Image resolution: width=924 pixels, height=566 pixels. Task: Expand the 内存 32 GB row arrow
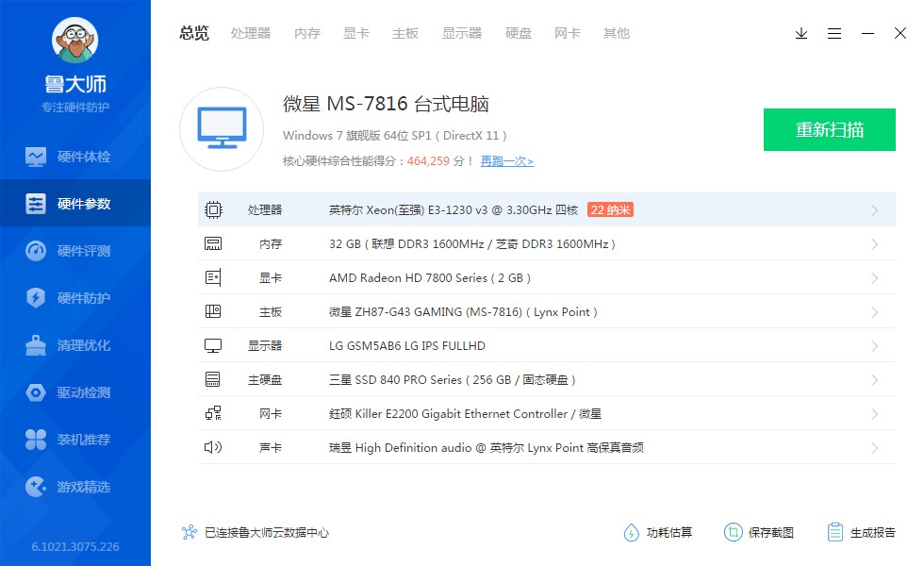click(875, 244)
